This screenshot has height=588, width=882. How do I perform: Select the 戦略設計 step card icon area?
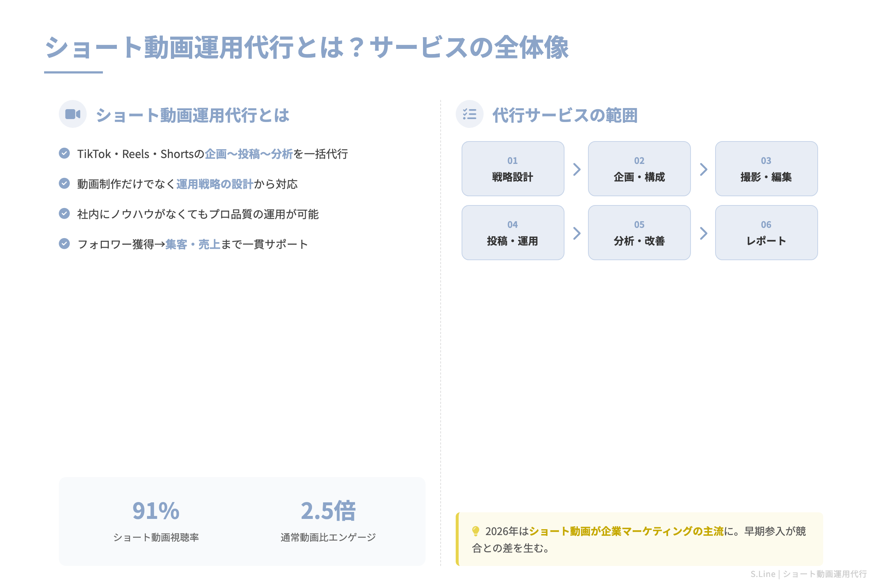(x=512, y=168)
